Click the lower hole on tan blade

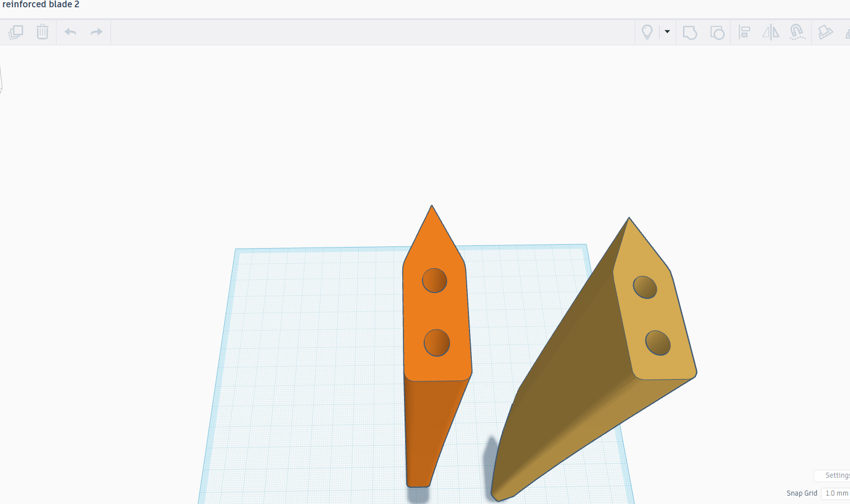pos(658,343)
